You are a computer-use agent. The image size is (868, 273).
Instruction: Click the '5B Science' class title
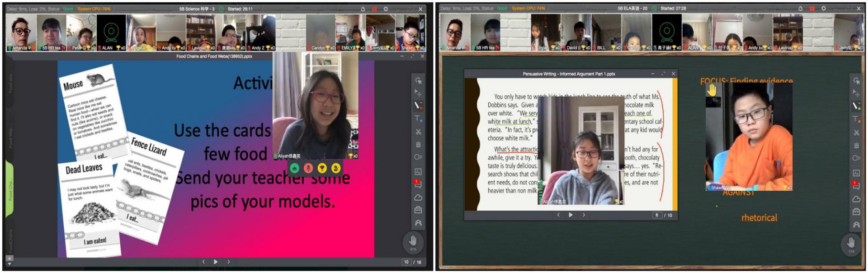click(x=197, y=9)
